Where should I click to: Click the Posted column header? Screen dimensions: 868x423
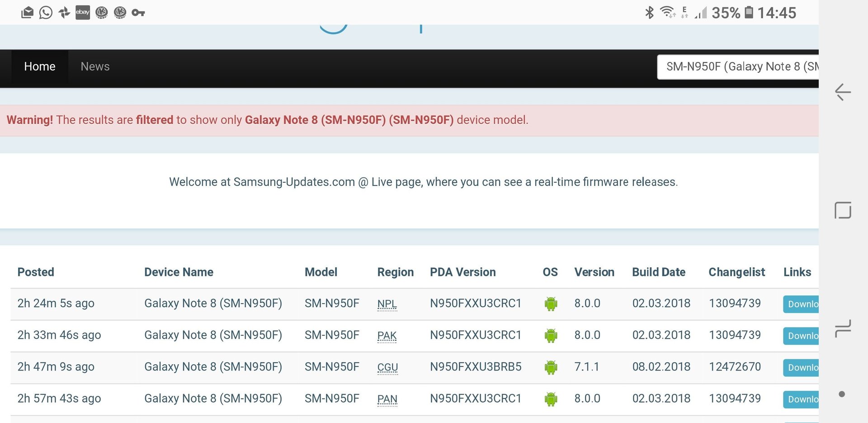[36, 272]
